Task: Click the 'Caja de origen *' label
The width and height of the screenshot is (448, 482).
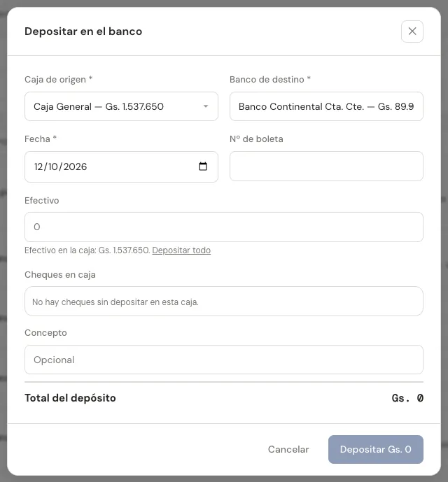Action: click(59, 79)
